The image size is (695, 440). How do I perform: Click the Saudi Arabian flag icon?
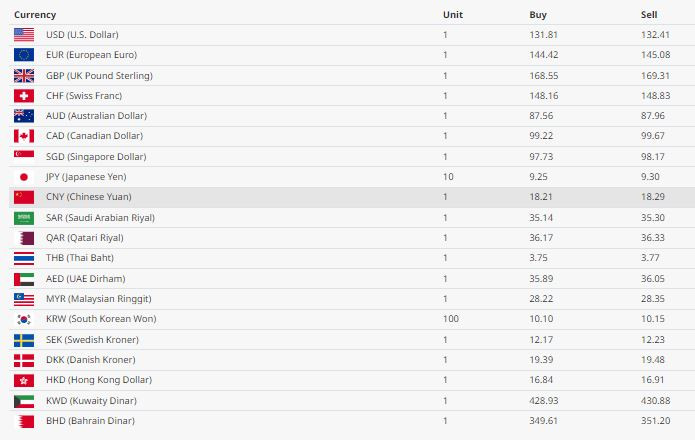[x=24, y=218]
